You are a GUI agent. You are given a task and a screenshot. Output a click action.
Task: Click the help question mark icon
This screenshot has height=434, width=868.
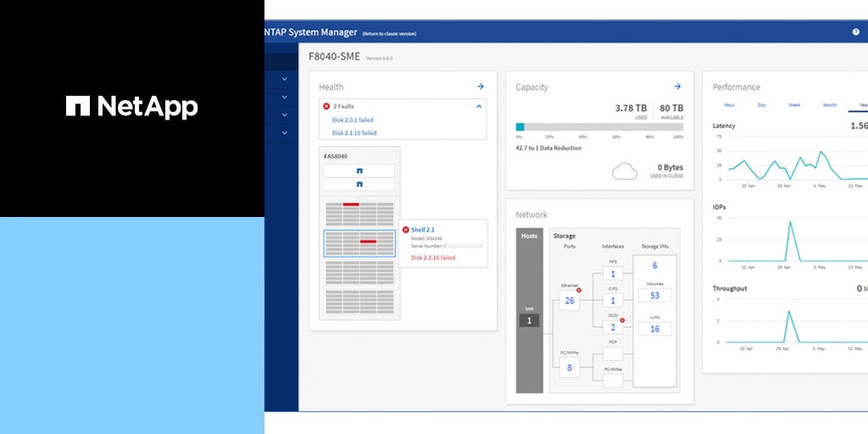(855, 32)
